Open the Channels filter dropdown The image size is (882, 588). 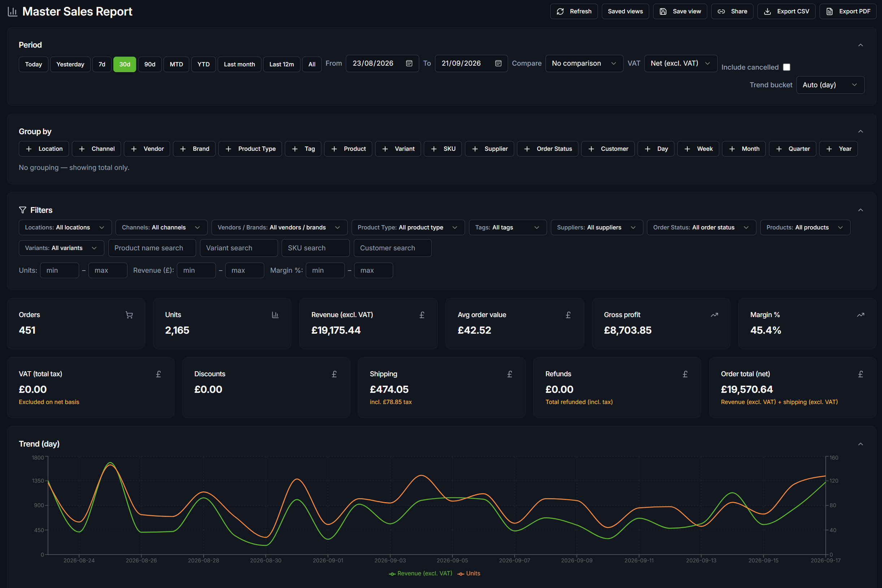click(x=161, y=228)
